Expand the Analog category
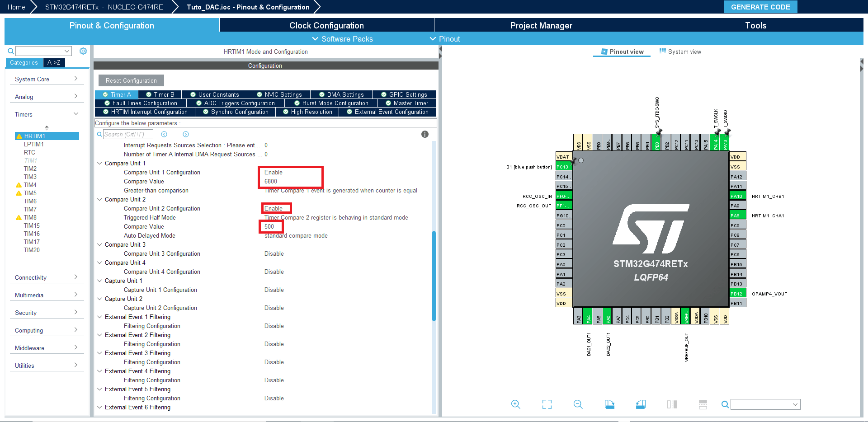This screenshot has width=868, height=422. (x=47, y=97)
